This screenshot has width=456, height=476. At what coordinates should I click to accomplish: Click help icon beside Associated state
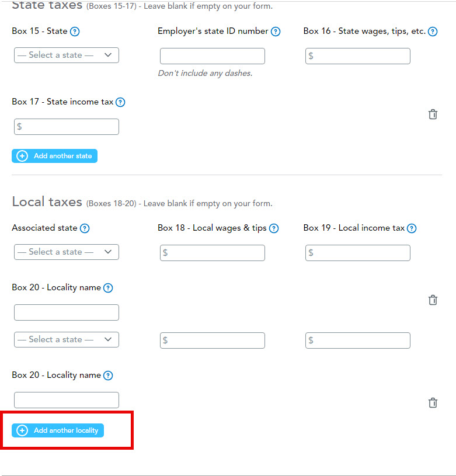(85, 228)
